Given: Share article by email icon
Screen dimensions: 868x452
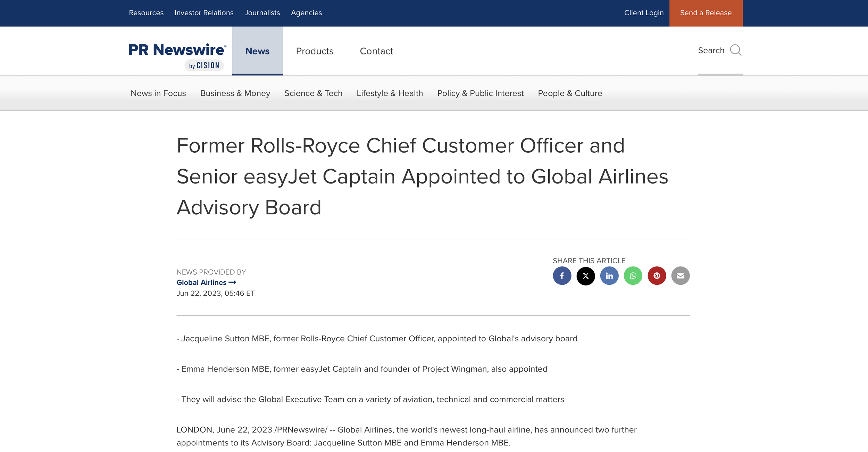Looking at the screenshot, I should [680, 276].
